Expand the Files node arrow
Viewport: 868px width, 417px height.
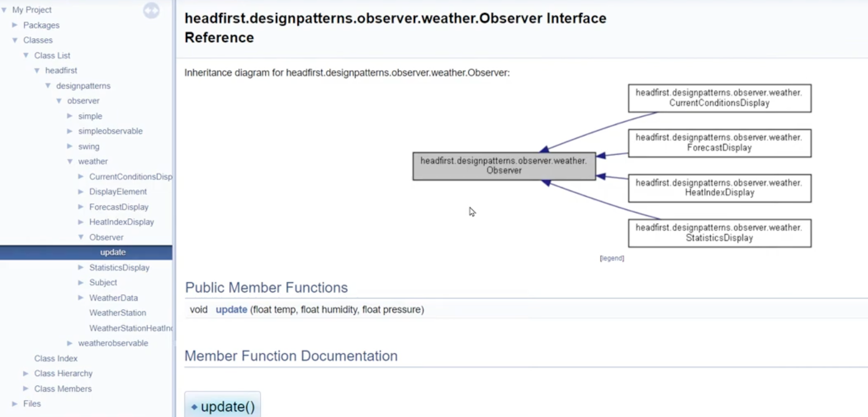pyautogui.click(x=15, y=404)
